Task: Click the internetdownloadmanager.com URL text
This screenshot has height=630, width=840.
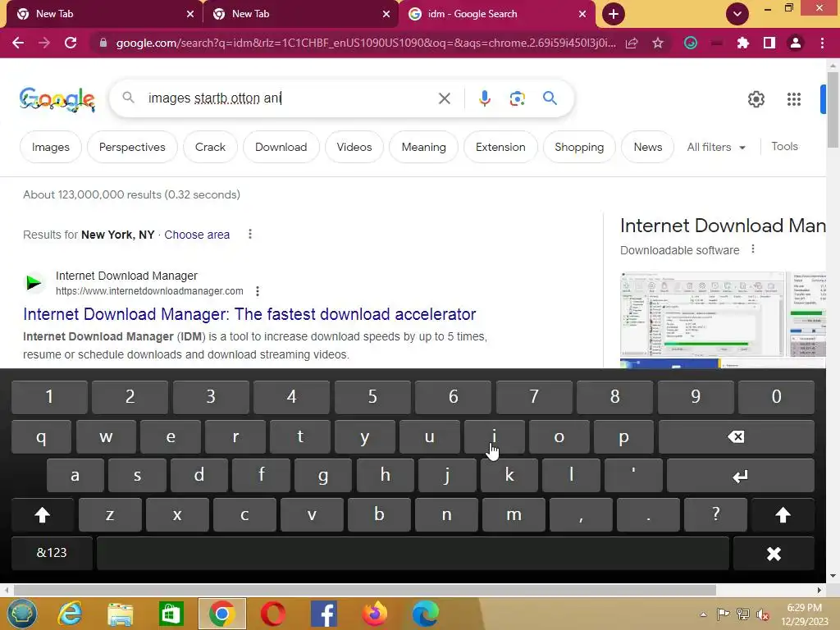Action: 149,291
